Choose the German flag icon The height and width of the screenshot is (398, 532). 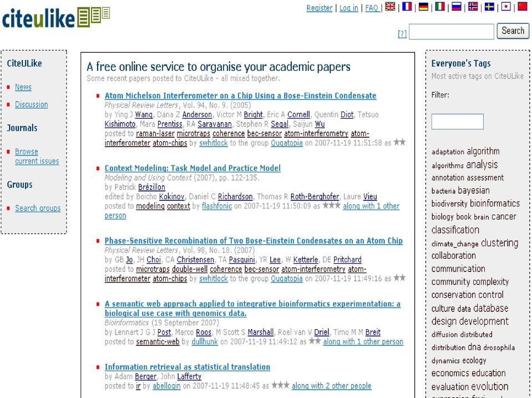coord(423,7)
